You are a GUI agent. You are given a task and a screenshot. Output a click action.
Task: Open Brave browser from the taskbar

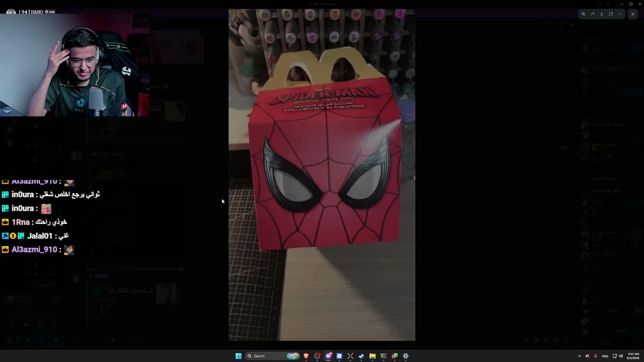(306, 356)
